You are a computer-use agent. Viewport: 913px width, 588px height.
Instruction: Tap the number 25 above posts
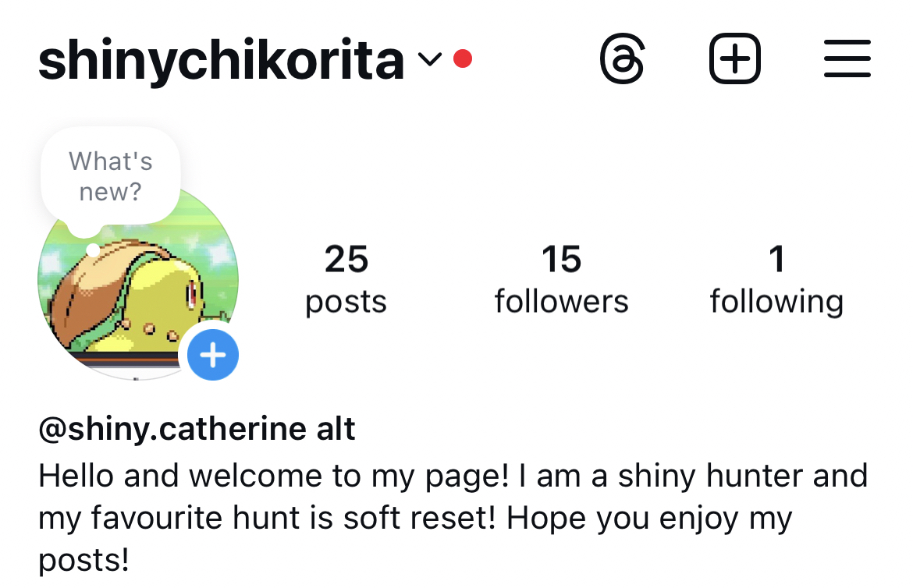pyautogui.click(x=346, y=259)
